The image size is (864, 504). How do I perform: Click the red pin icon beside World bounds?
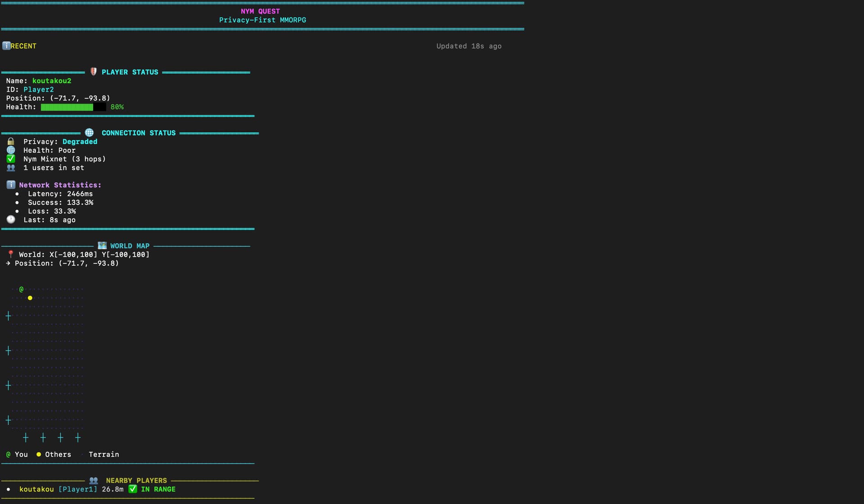[11, 254]
